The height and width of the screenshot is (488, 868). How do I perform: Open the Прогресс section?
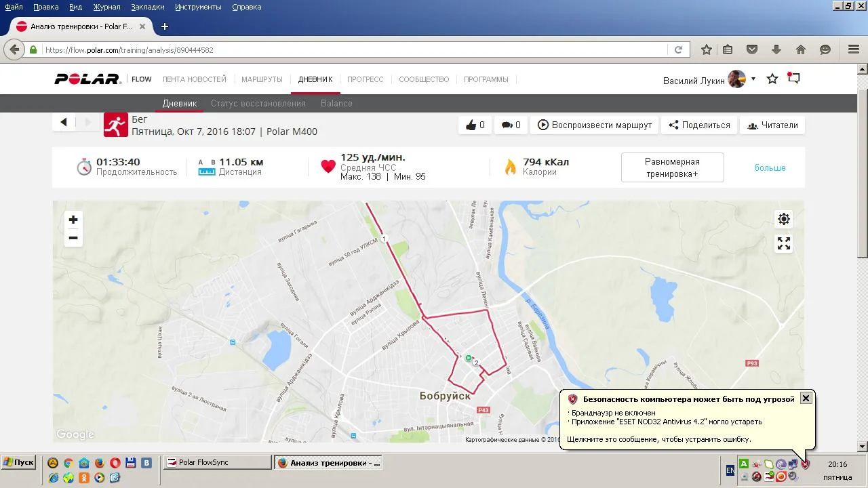pos(366,79)
